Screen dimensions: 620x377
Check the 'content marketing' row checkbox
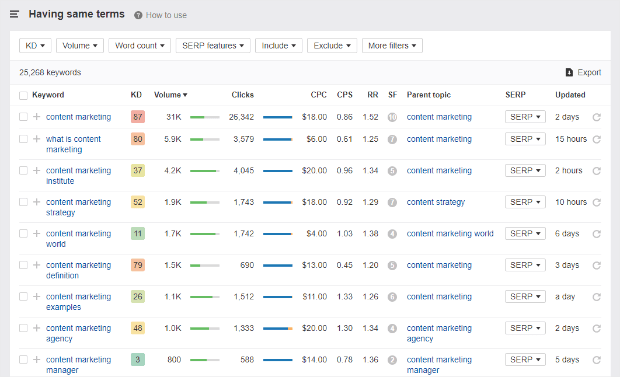(x=23, y=117)
